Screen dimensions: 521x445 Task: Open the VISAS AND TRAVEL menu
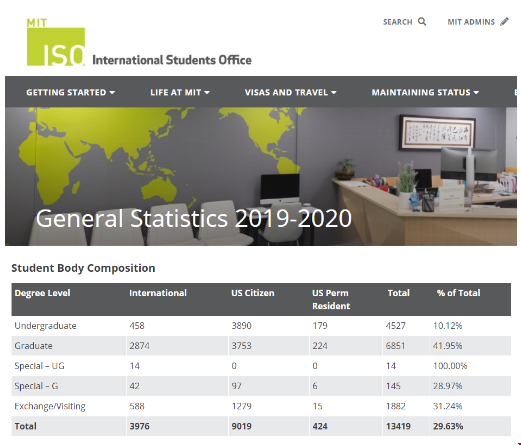[291, 92]
